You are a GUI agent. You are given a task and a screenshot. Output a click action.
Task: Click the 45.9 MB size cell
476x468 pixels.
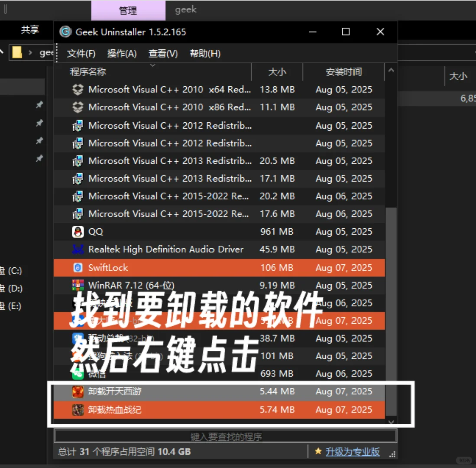(x=277, y=249)
